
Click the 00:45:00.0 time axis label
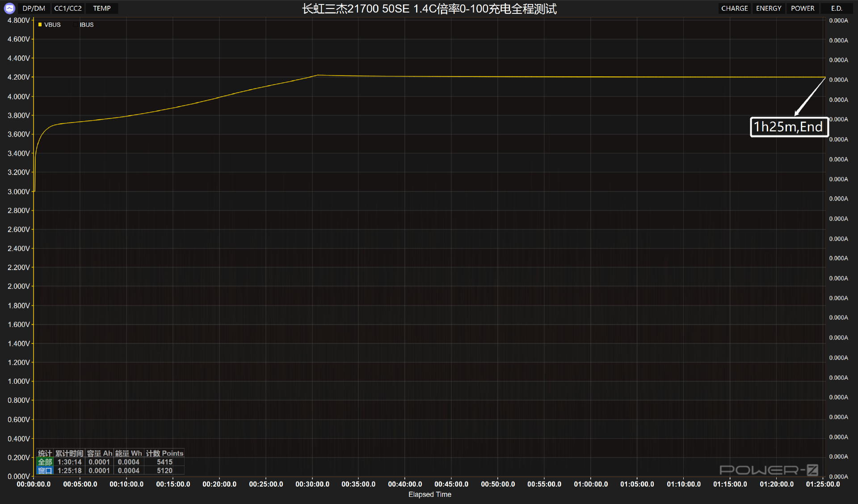(x=451, y=484)
